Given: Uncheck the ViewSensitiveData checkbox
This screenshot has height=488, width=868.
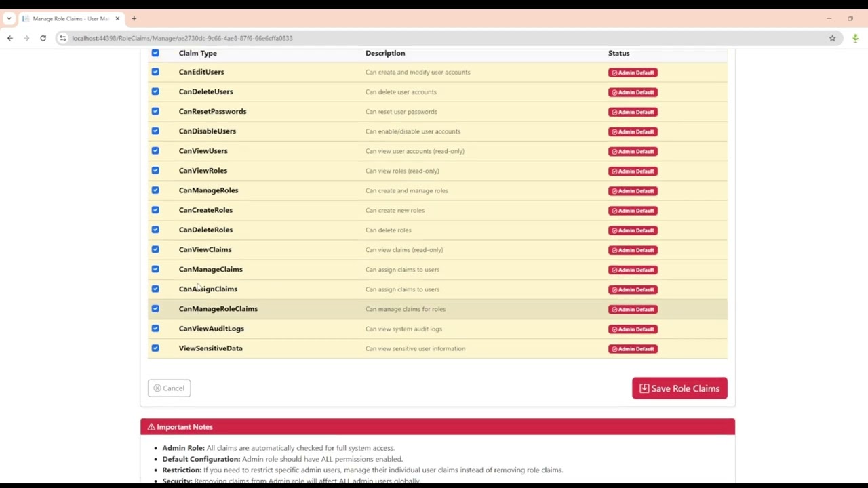Looking at the screenshot, I should tap(155, 348).
